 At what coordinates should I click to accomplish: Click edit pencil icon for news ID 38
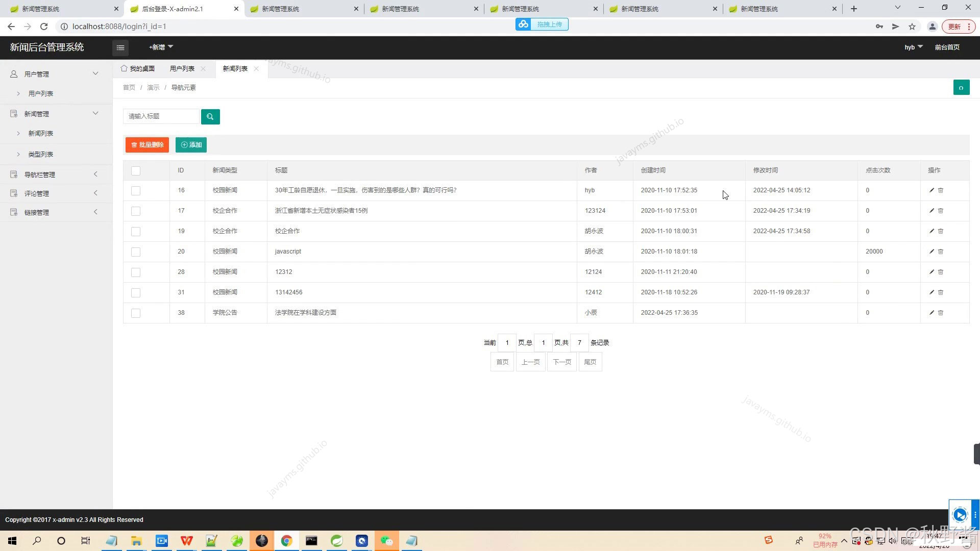[932, 313]
